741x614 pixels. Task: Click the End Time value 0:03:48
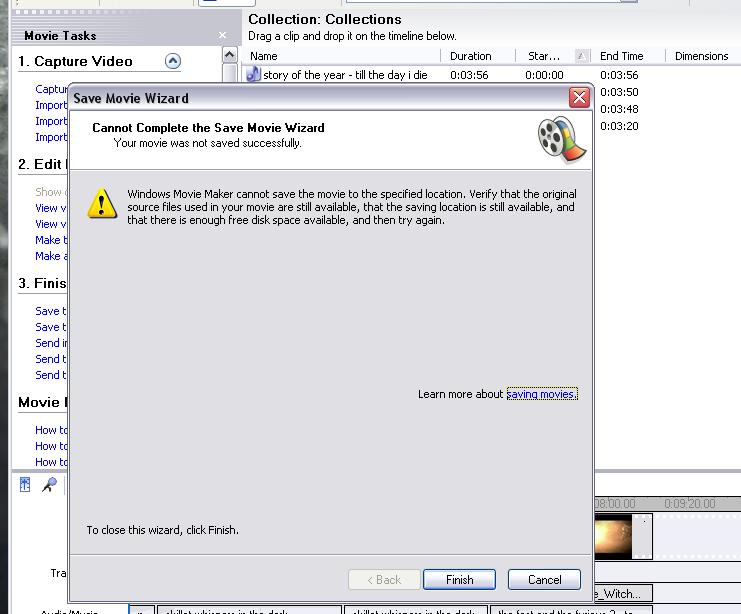pyautogui.click(x=619, y=109)
